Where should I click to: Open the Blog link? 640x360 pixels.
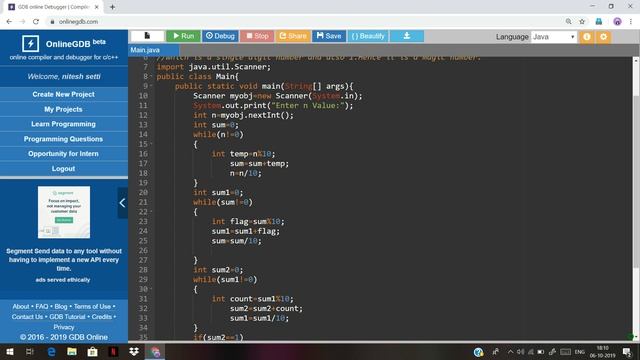point(61,306)
